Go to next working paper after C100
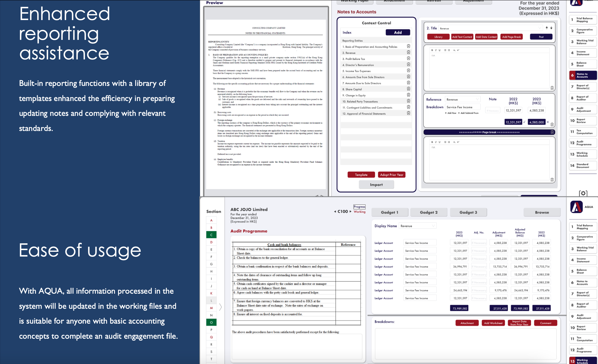Viewport: 598px width, 364px height. pos(351,211)
